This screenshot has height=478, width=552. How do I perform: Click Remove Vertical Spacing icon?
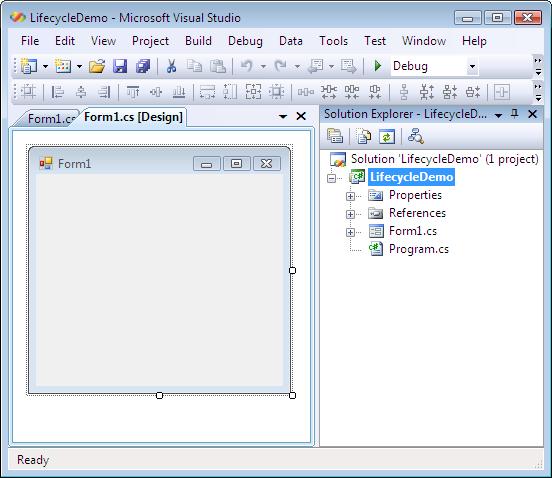pos(473,92)
